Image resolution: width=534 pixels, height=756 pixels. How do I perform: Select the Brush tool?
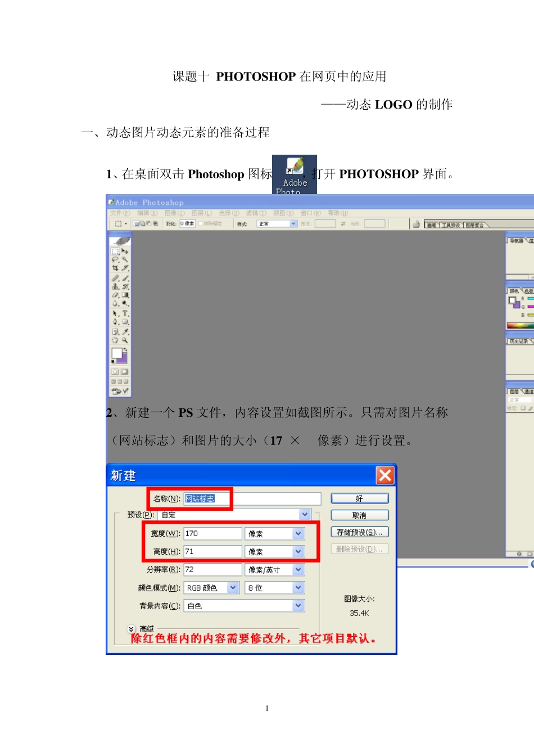pyautogui.click(x=125, y=278)
